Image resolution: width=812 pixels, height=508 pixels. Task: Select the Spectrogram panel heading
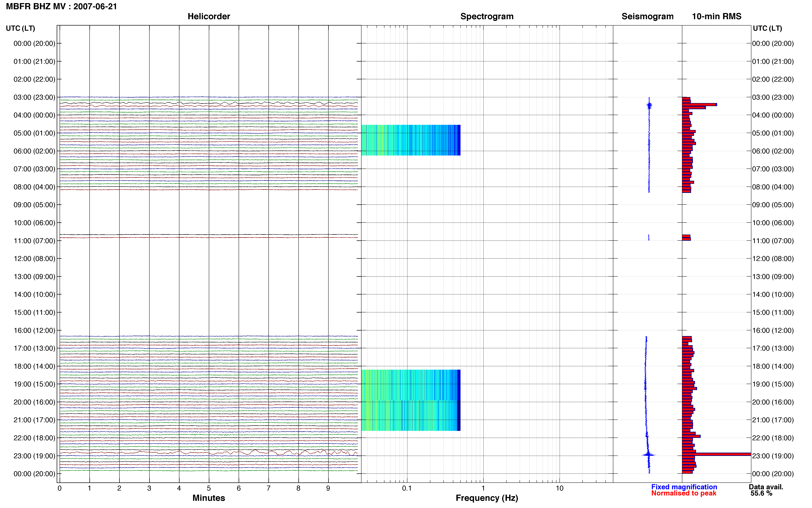click(487, 16)
